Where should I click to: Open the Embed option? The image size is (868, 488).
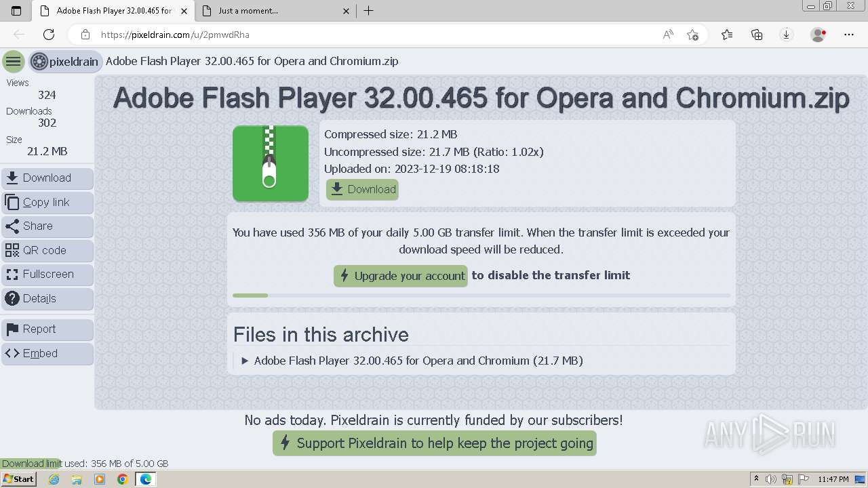coord(47,354)
